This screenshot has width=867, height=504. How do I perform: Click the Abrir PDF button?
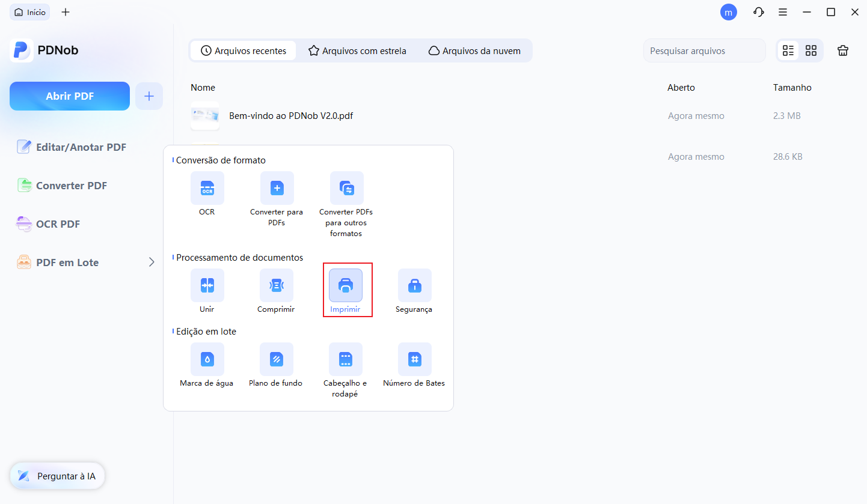pyautogui.click(x=70, y=96)
